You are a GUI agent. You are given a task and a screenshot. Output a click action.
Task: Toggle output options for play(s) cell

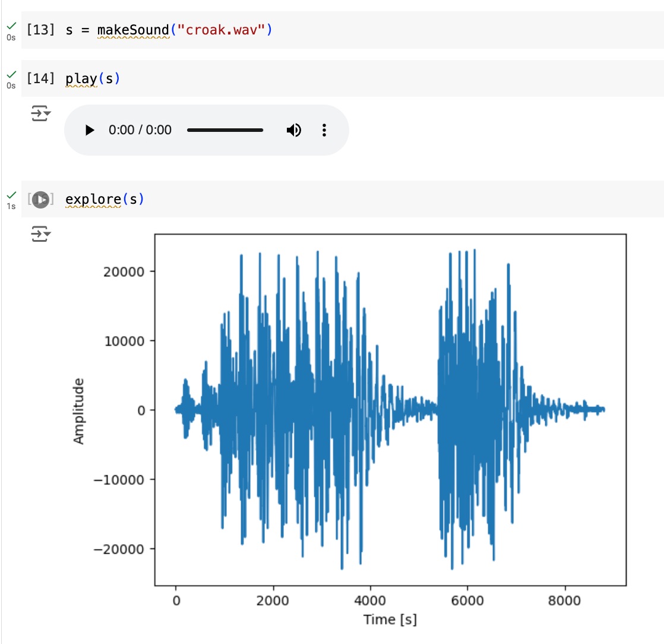pos(40,113)
